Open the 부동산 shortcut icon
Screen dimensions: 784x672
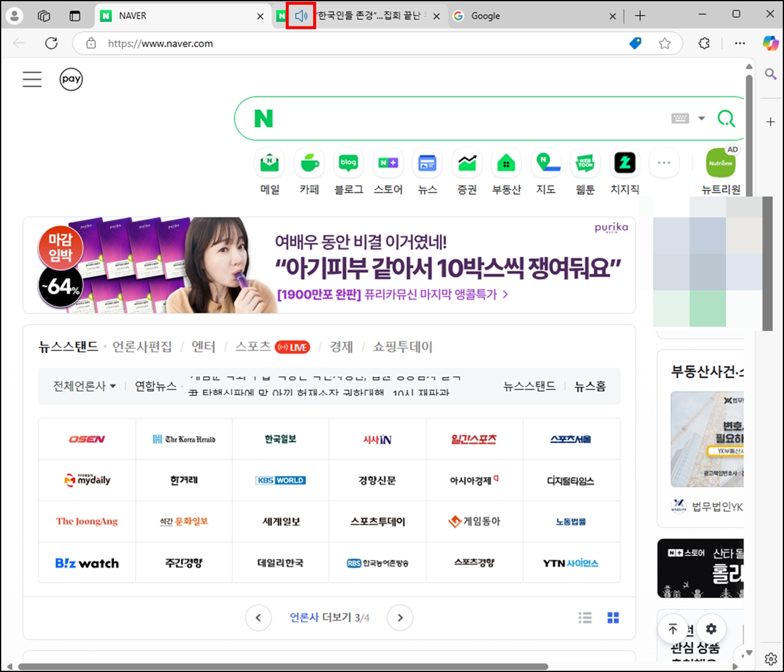click(506, 162)
